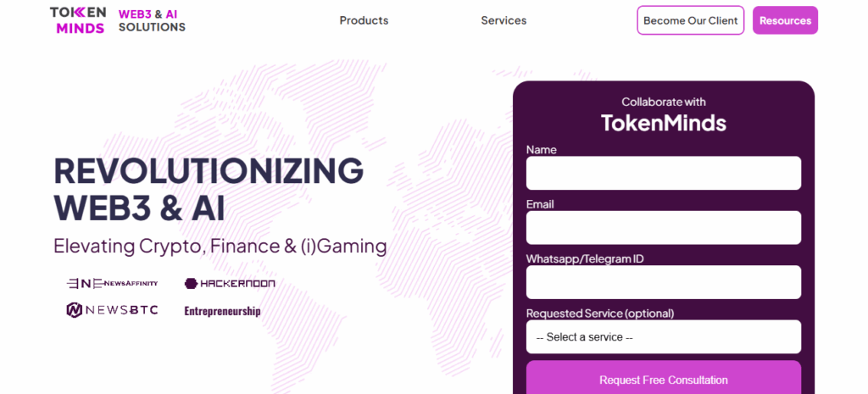
Task: Click the TokenMinds logo in header
Action: click(78, 20)
